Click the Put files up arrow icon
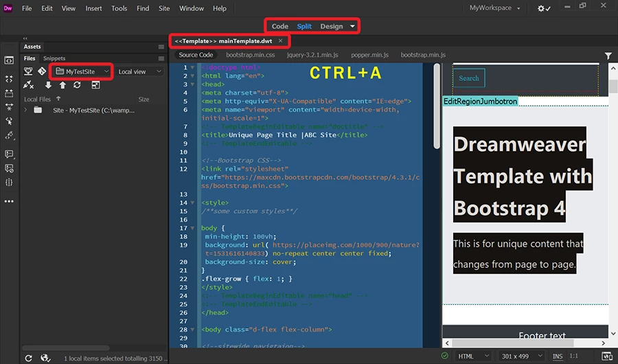Viewport: 618px width, 364px height. [x=62, y=84]
